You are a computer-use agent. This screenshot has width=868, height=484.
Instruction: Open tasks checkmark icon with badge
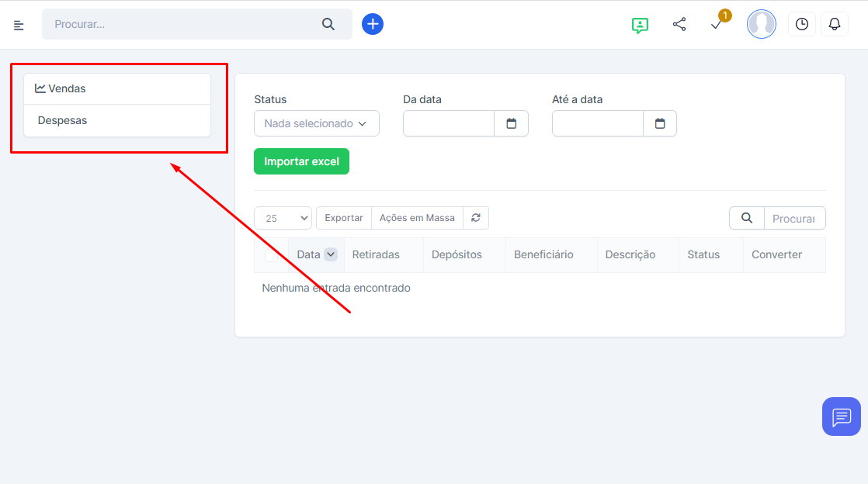(x=717, y=24)
